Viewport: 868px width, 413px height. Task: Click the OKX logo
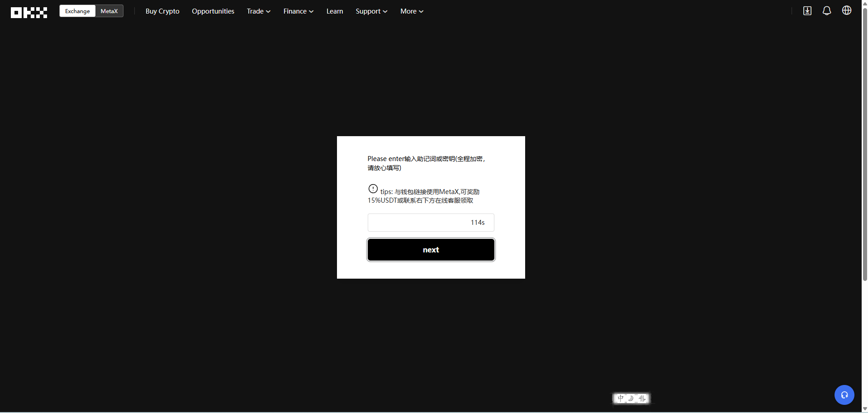pos(29,12)
